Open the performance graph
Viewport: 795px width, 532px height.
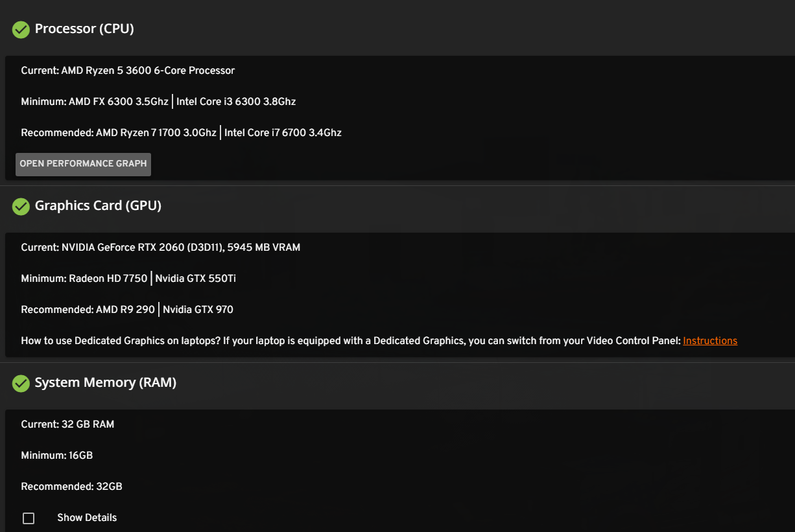(83, 164)
